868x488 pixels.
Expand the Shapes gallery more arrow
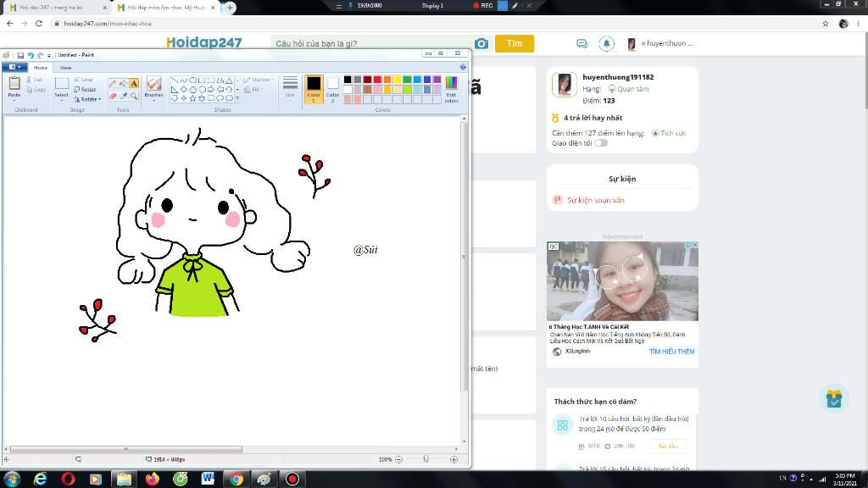click(237, 98)
